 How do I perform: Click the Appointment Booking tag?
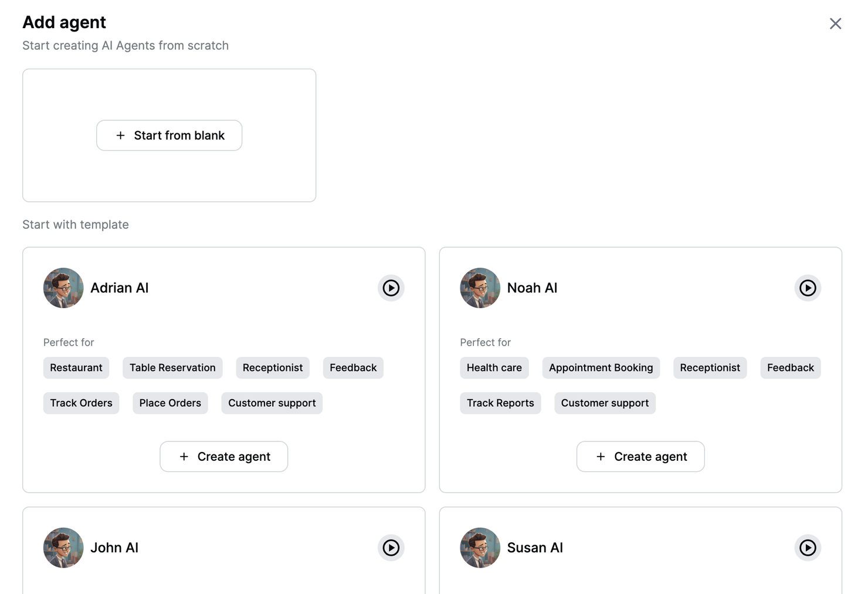(x=601, y=368)
